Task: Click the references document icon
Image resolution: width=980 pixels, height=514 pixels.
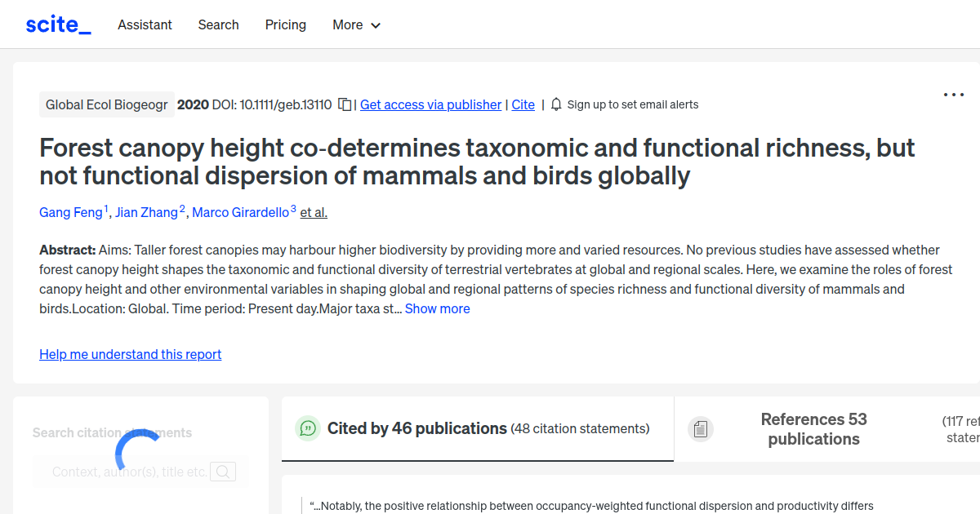Action: pyautogui.click(x=701, y=428)
